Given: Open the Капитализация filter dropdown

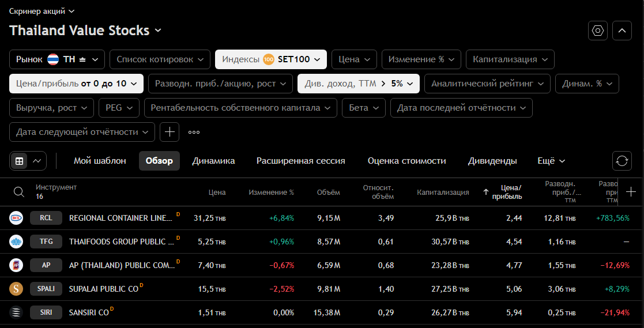Looking at the screenshot, I should (510, 59).
